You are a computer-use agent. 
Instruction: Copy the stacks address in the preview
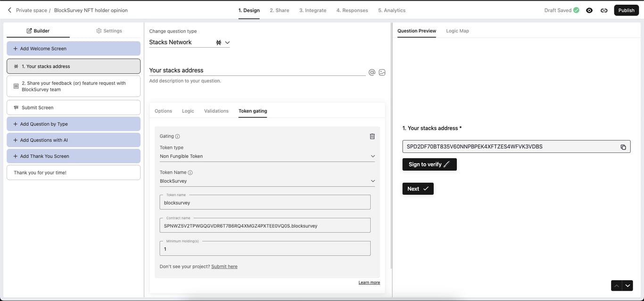tap(623, 147)
